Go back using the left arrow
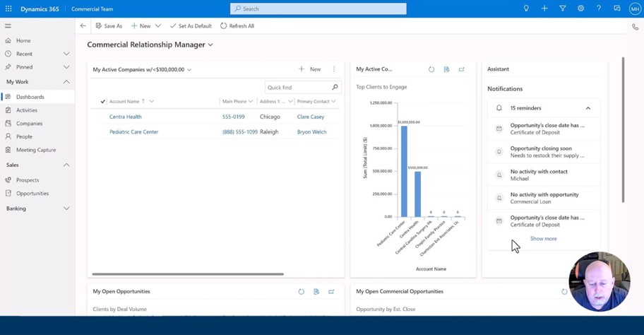The width and height of the screenshot is (644, 335). 83,26
